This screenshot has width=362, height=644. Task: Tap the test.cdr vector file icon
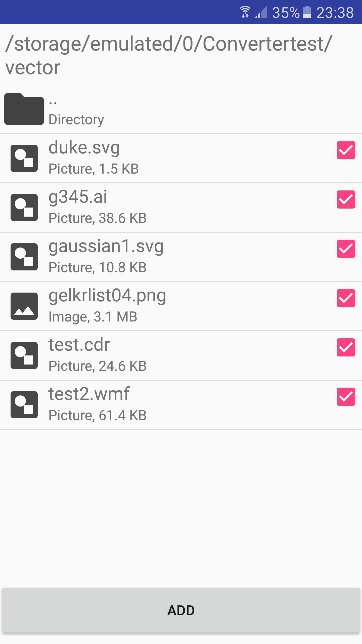point(24,355)
